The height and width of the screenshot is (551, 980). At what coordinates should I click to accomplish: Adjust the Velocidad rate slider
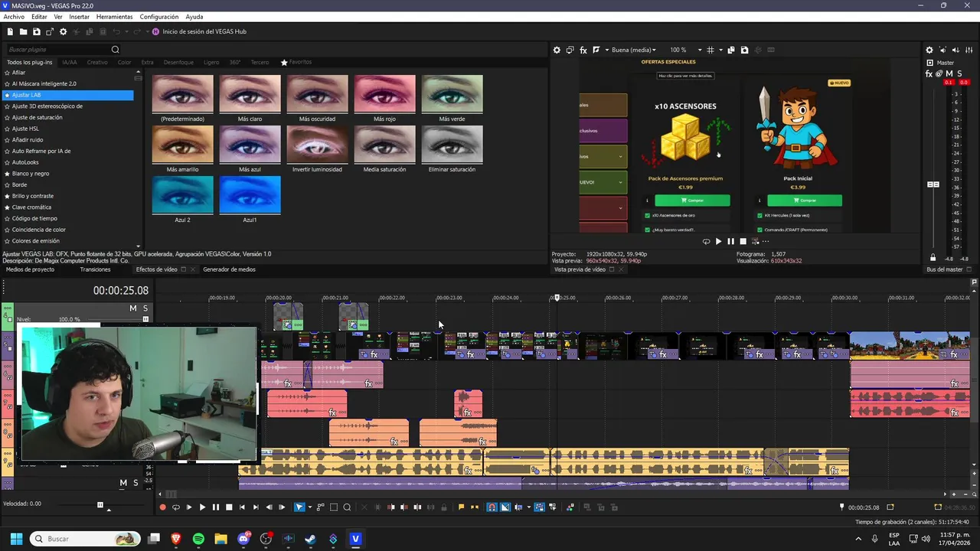tap(100, 504)
